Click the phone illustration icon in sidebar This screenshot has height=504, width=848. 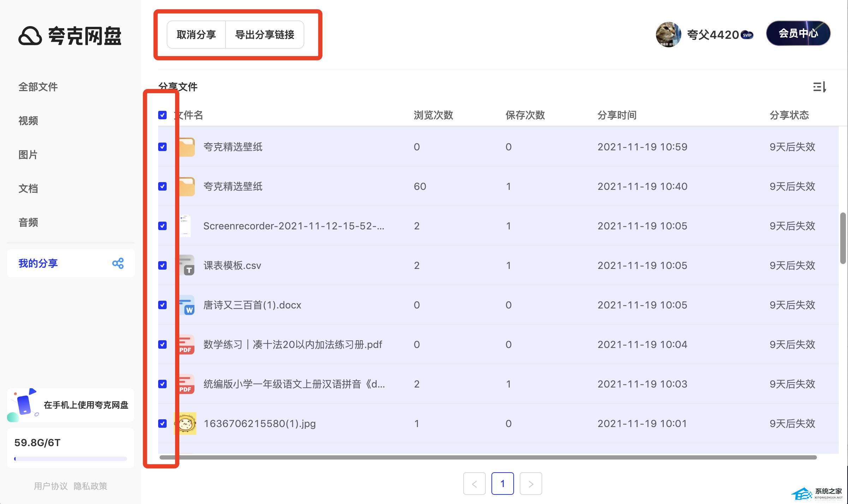24,405
